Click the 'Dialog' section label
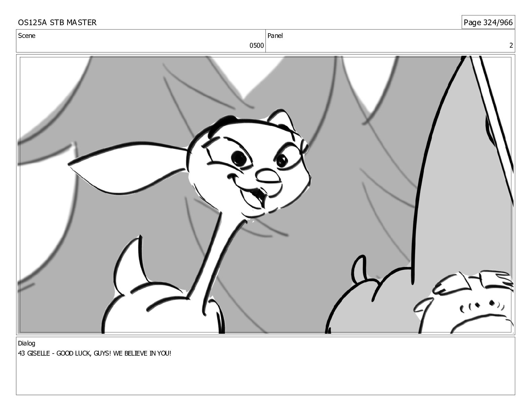The image size is (532, 411). [27, 344]
